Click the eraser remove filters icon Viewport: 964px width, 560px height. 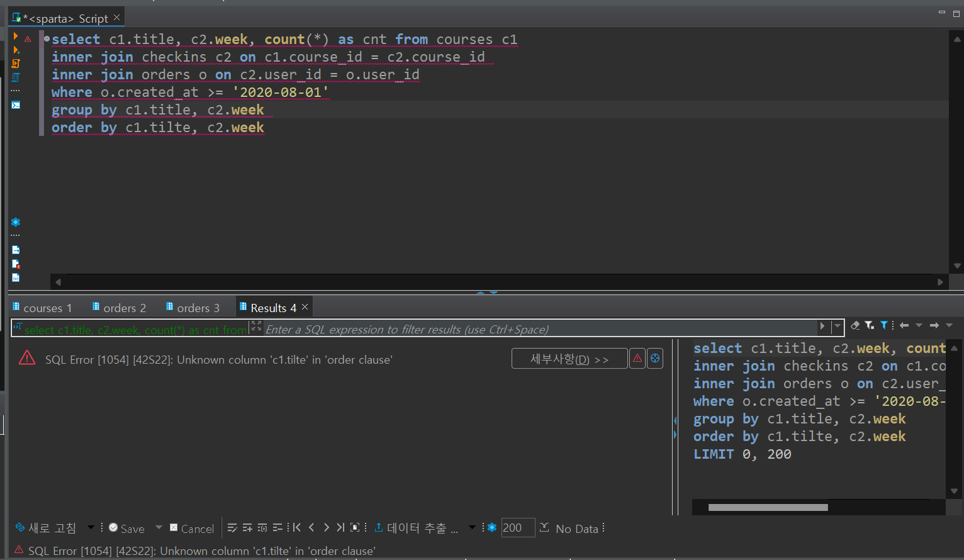(x=855, y=325)
